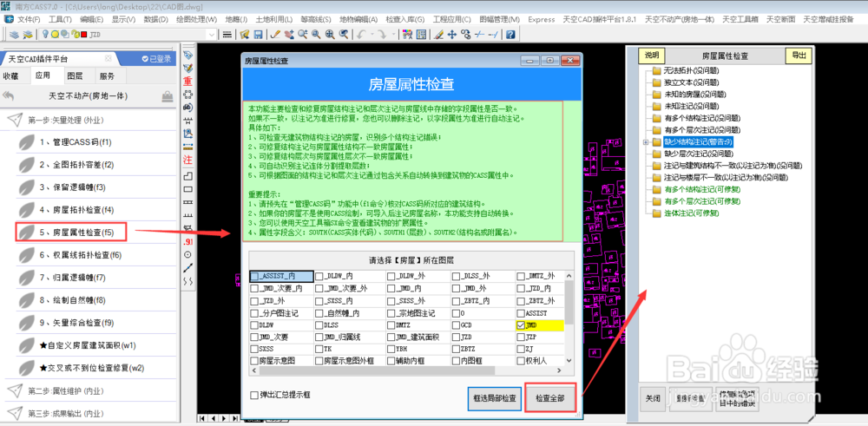
Task: Open the JZD layer dropdown in toolbar
Action: point(212,35)
